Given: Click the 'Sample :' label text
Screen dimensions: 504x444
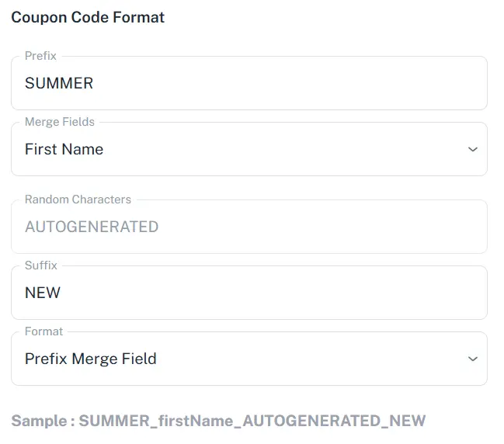Looking at the screenshot, I should tap(43, 421).
